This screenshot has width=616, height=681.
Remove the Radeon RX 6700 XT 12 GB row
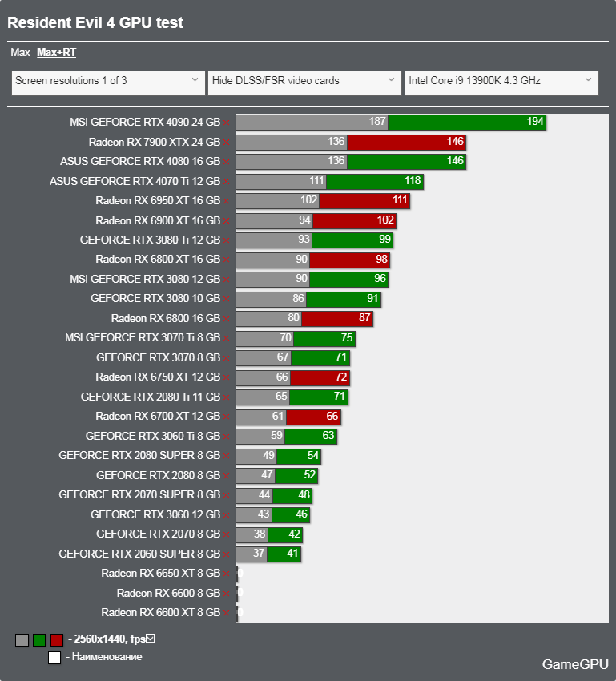(227, 417)
